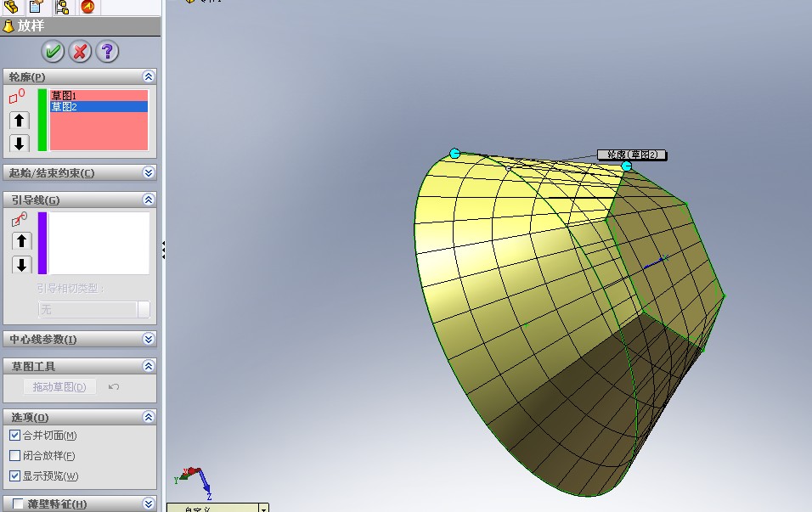Viewport: 812px width, 512px height.
Task: Click the profile selection icon beside 轮廓 list
Action: (x=17, y=96)
